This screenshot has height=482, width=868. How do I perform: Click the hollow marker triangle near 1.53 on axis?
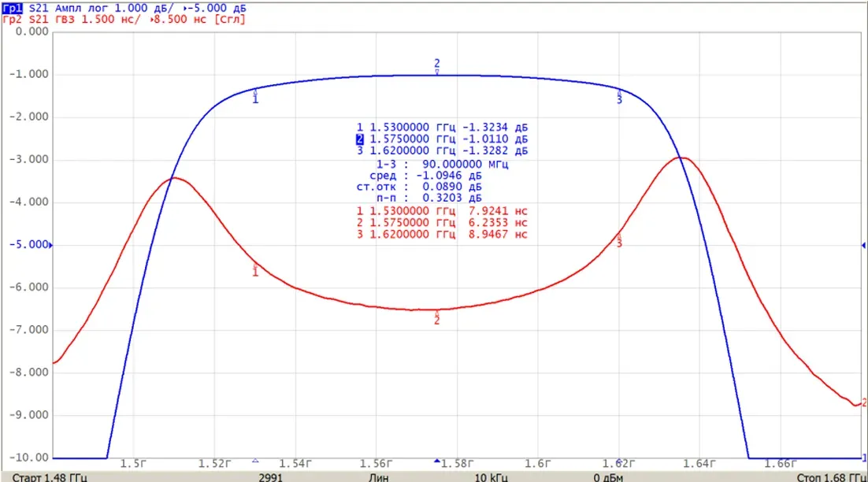pyautogui.click(x=255, y=461)
